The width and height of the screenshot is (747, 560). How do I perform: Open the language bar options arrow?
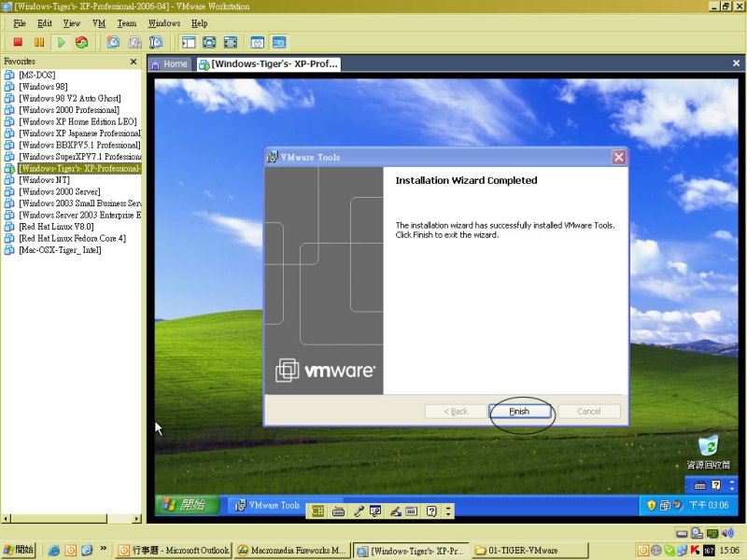click(448, 511)
